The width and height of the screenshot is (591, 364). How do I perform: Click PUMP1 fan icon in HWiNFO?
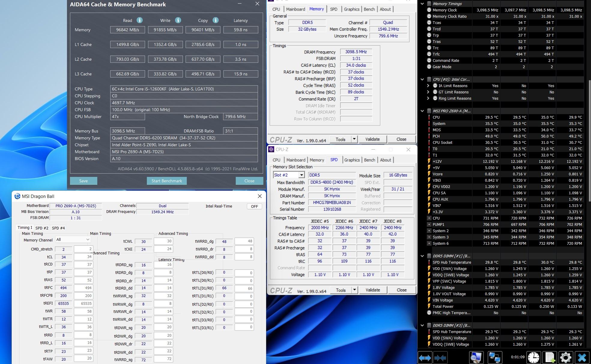[429, 224]
